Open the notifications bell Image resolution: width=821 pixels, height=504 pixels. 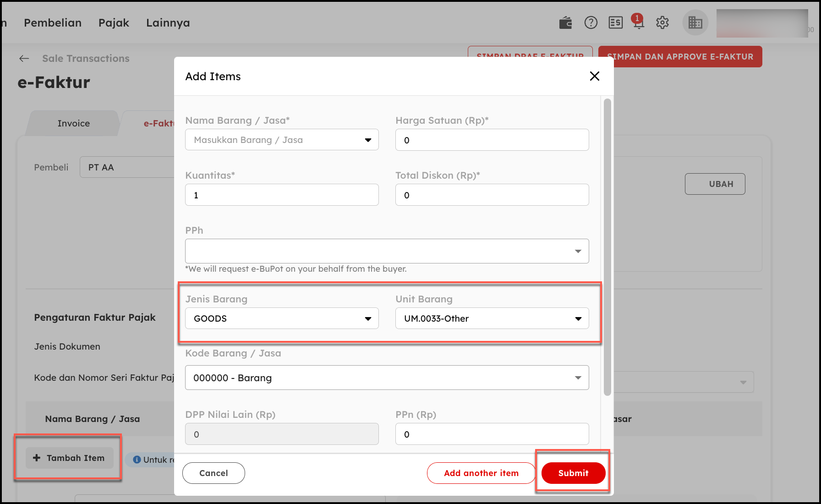tap(638, 22)
